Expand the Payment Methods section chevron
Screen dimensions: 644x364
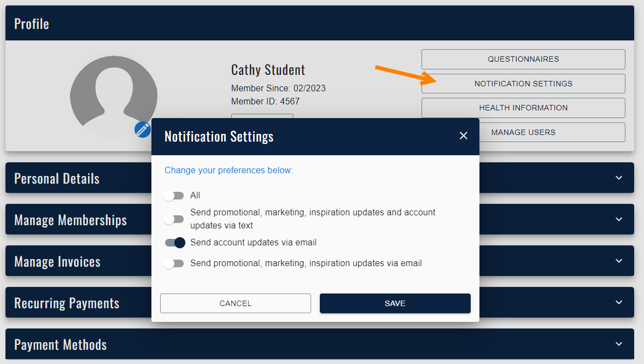[x=619, y=344]
